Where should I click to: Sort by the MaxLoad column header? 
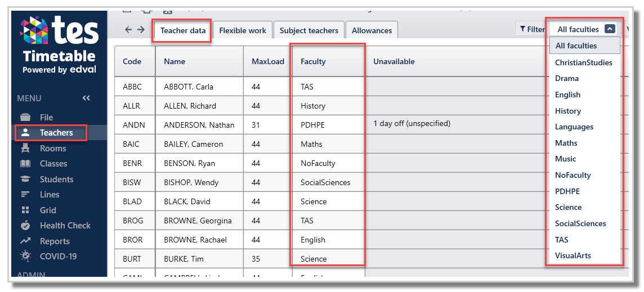(x=268, y=61)
